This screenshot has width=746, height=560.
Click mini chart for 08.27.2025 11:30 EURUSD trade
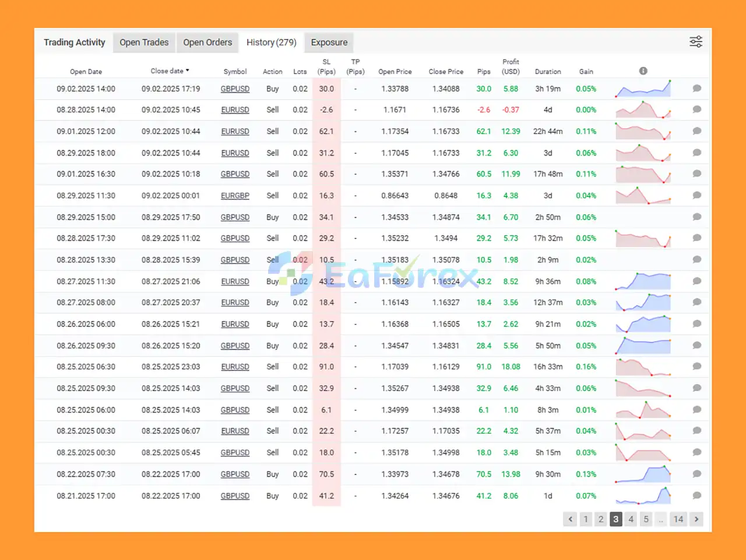point(643,281)
